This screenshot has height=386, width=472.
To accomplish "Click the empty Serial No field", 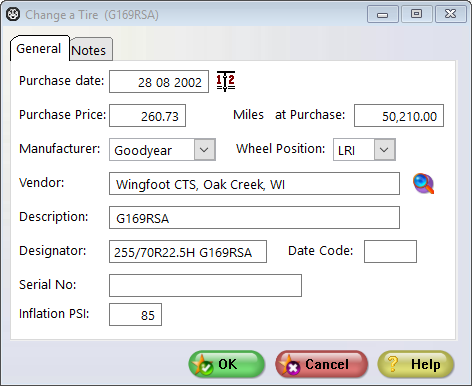I will pos(205,286).
